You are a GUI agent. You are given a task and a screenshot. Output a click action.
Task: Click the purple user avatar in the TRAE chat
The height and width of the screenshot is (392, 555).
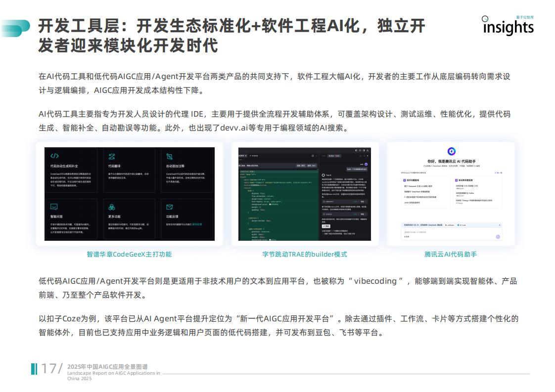point(366,165)
